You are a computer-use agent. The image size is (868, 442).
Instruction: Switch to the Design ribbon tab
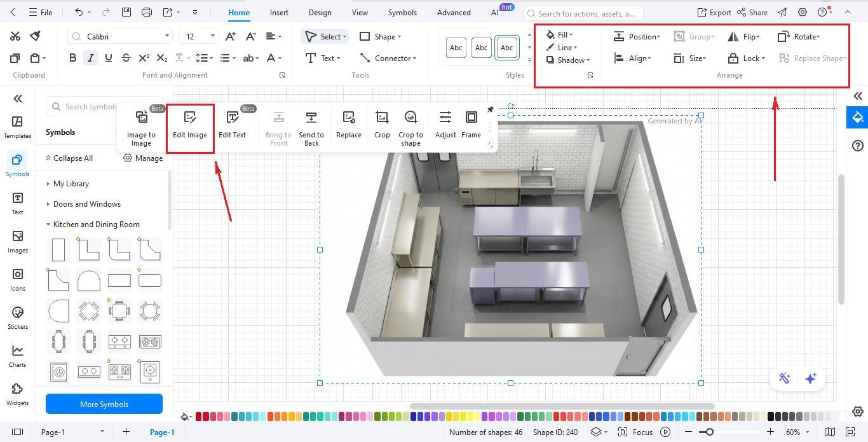coord(320,12)
